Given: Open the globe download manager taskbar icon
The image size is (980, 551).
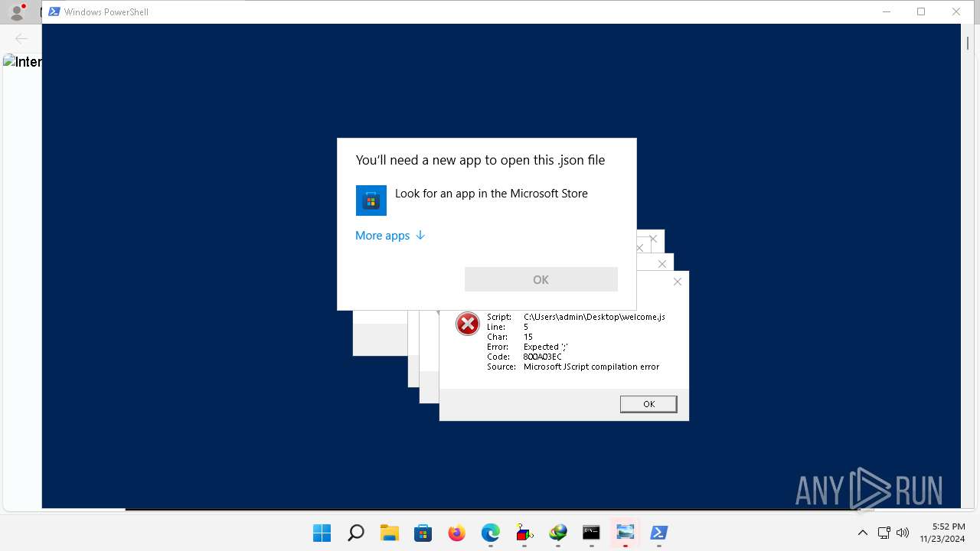Looking at the screenshot, I should 558,533.
